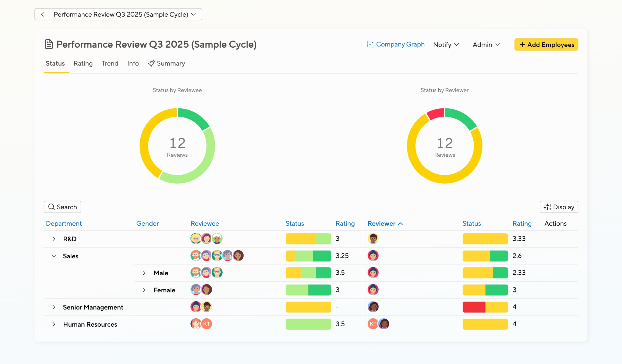
Task: Click the back arrow button
Action: pyautogui.click(x=43, y=14)
